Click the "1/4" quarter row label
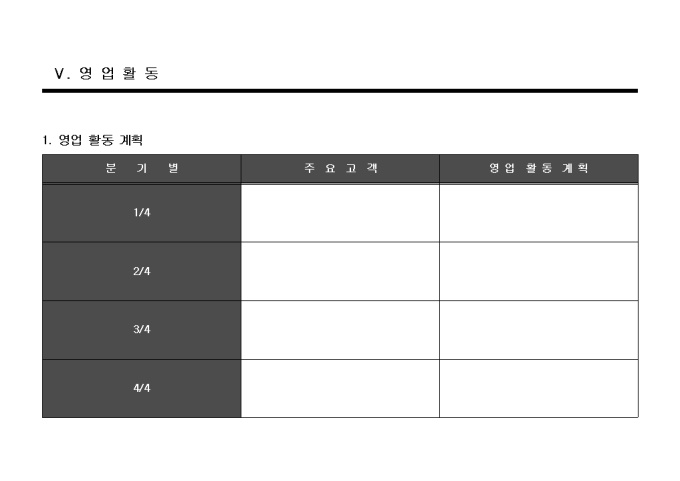The height and width of the screenshot is (481, 680). (141, 213)
